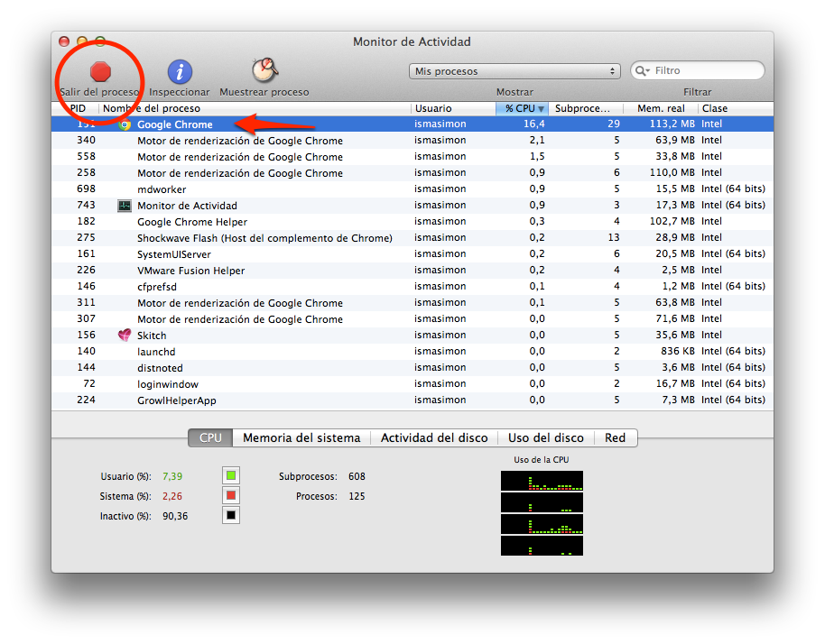Select Motor de renderización row with PID 258
Screen dimensions: 825x644
pos(412,173)
